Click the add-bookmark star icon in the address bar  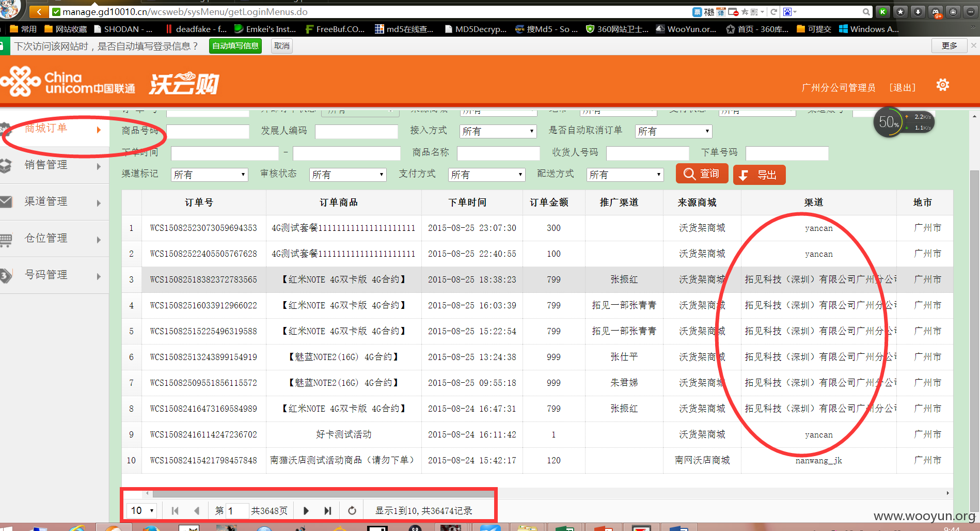745,12
